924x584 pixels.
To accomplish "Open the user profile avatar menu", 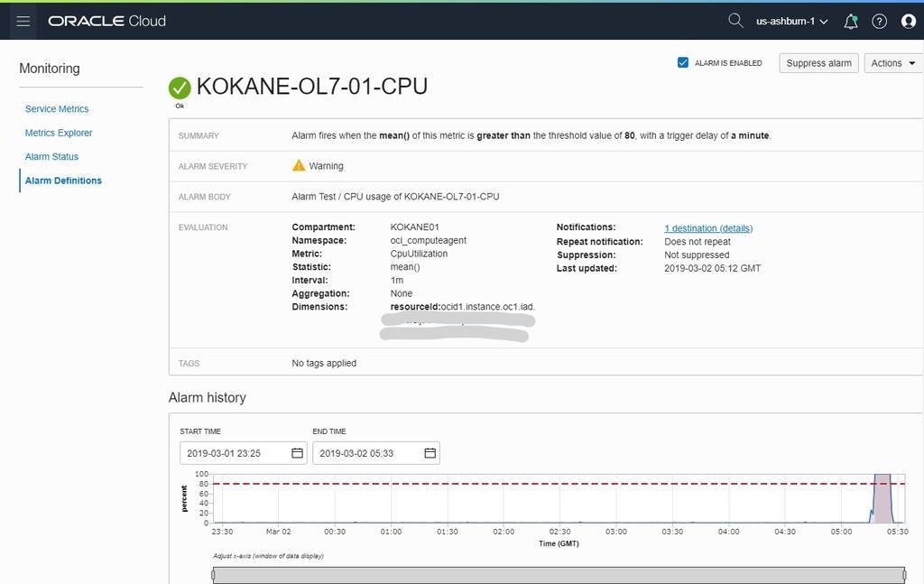I will click(909, 22).
